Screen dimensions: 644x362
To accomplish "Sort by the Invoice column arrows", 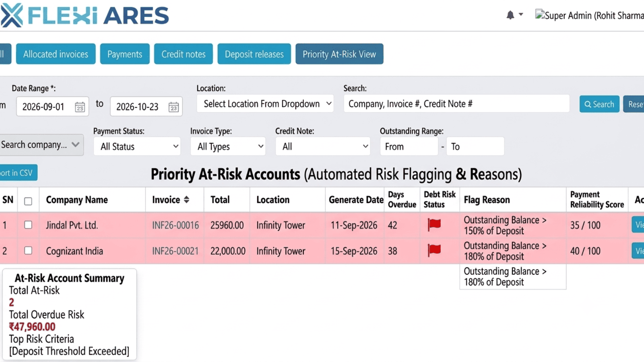I will click(x=186, y=200).
